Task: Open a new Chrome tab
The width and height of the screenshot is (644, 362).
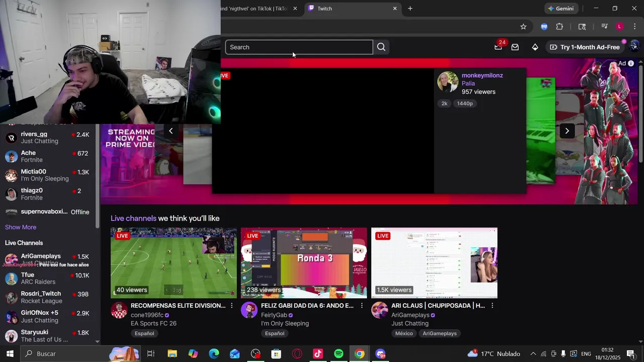Action: [x=410, y=9]
